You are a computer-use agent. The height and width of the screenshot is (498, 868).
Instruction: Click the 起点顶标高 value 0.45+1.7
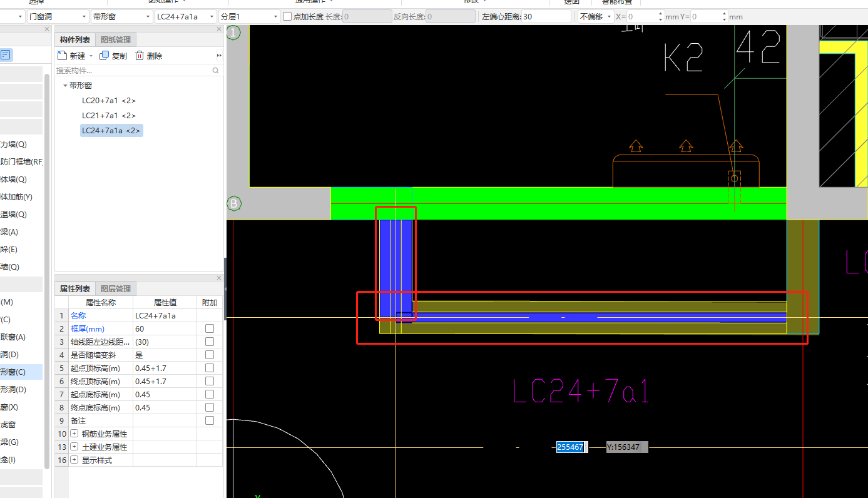click(165, 368)
